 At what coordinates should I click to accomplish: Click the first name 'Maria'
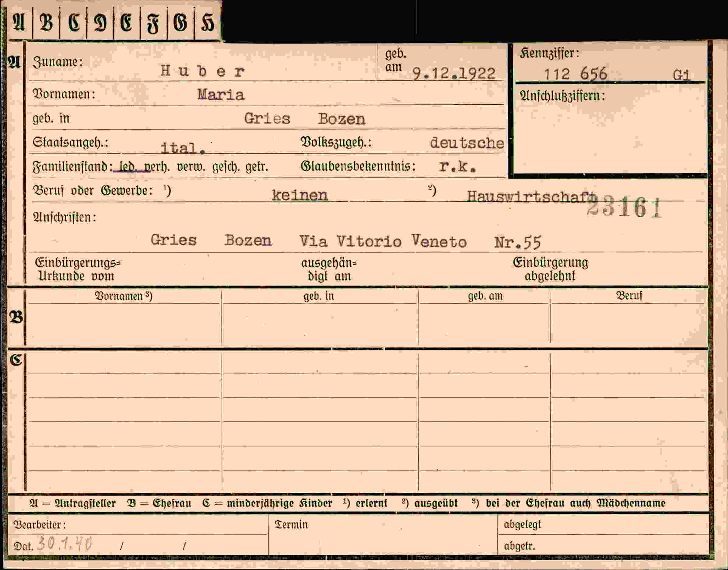pyautogui.click(x=221, y=95)
